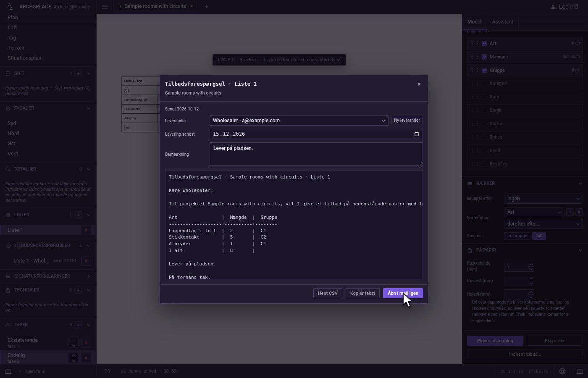Delete the Eksisterende phase

86,343
